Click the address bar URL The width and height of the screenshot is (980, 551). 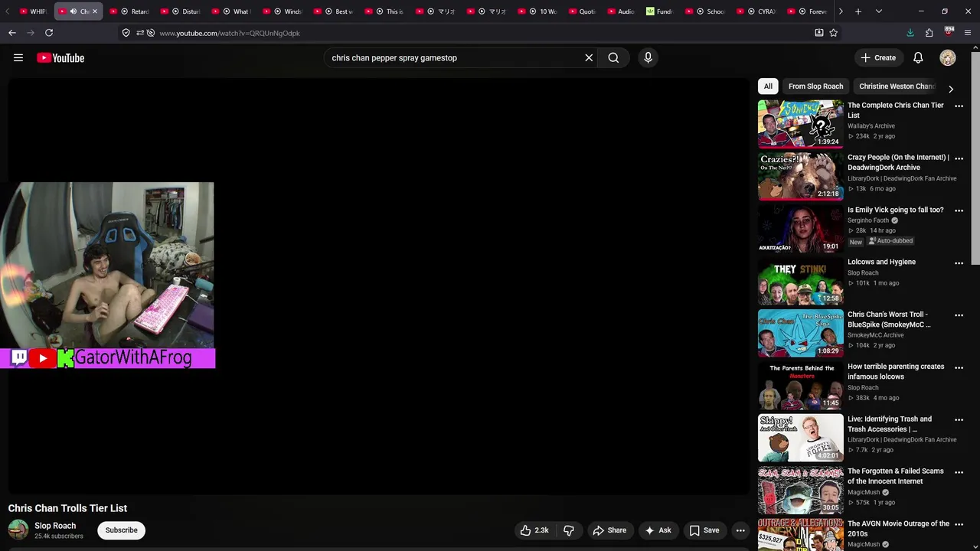230,33
